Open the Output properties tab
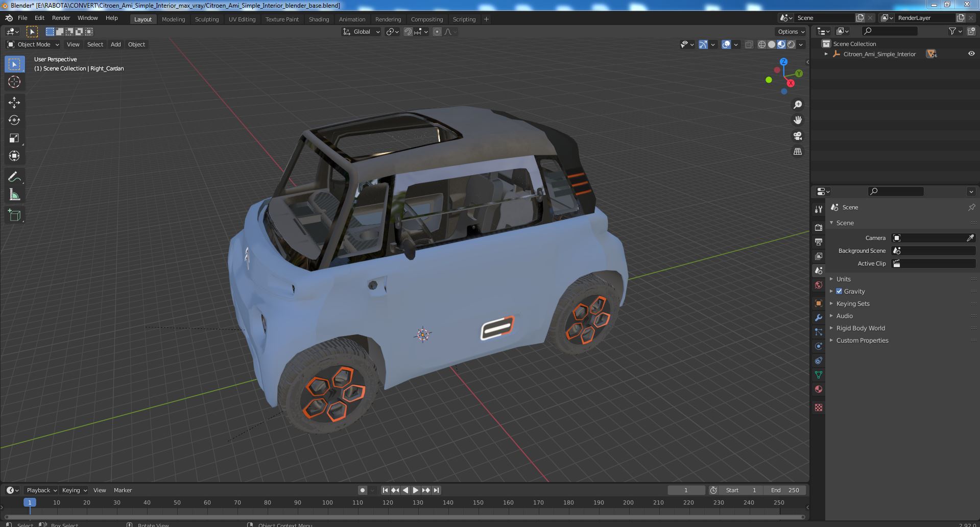Viewport: 980px width, 527px height. pos(819,242)
